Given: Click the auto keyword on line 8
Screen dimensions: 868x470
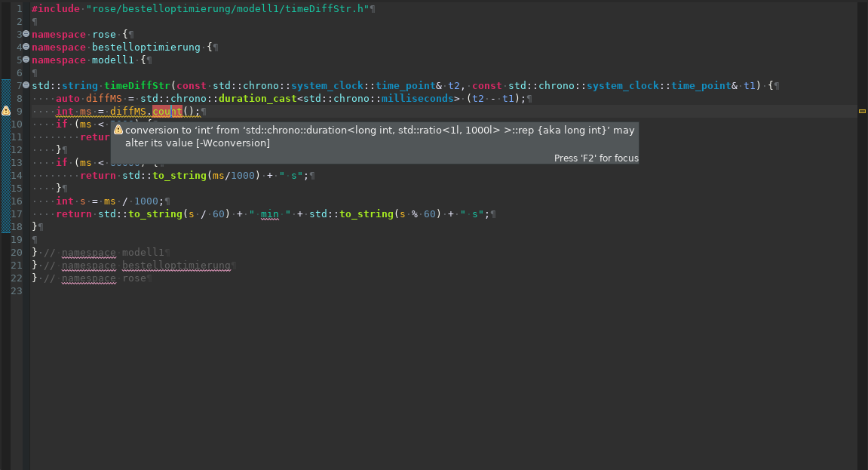Looking at the screenshot, I should 68,98.
